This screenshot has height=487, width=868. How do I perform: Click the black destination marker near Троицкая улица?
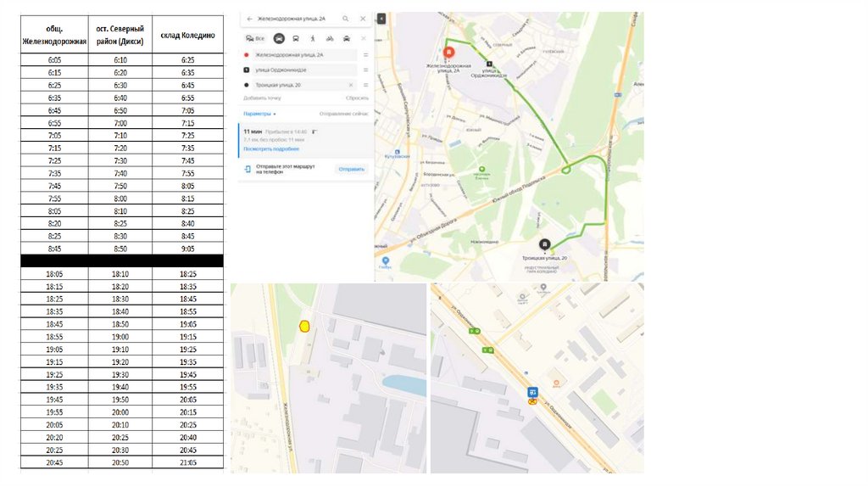[545, 244]
